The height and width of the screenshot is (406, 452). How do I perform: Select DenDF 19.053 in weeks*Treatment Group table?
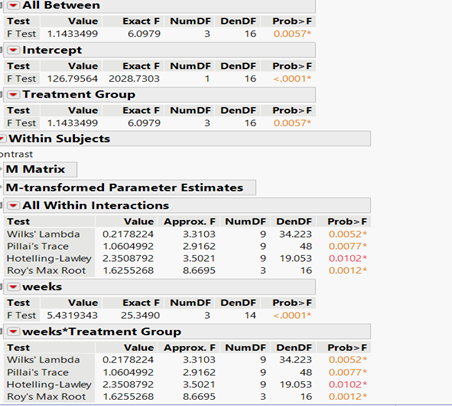[x=296, y=385]
